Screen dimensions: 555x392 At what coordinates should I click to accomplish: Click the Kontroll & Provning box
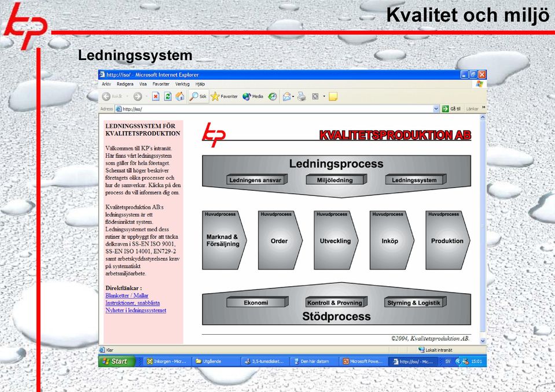click(x=336, y=302)
